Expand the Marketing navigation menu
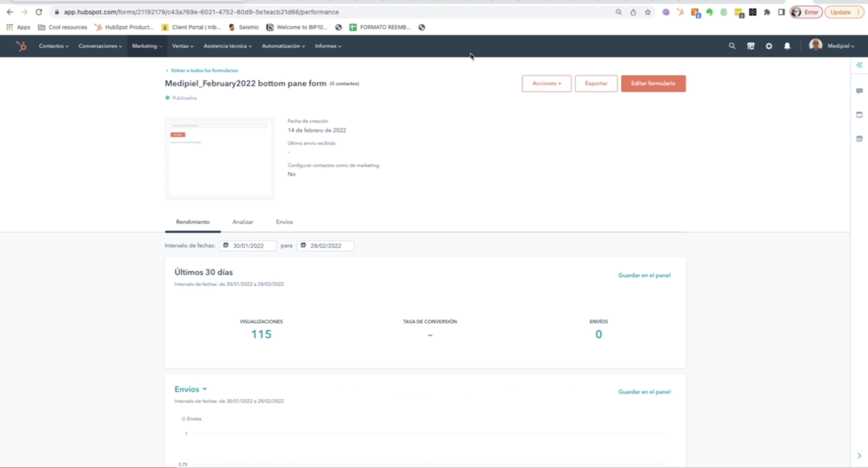 tap(146, 46)
